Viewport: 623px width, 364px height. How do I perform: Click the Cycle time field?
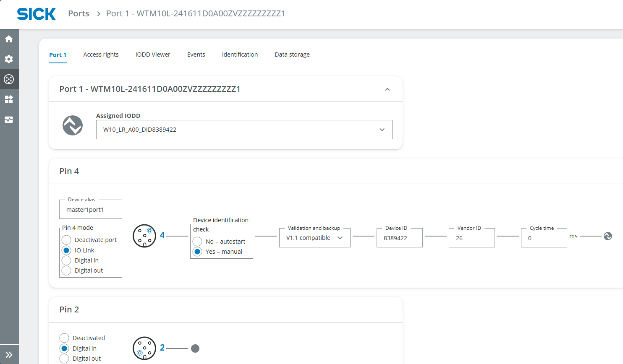[544, 238]
